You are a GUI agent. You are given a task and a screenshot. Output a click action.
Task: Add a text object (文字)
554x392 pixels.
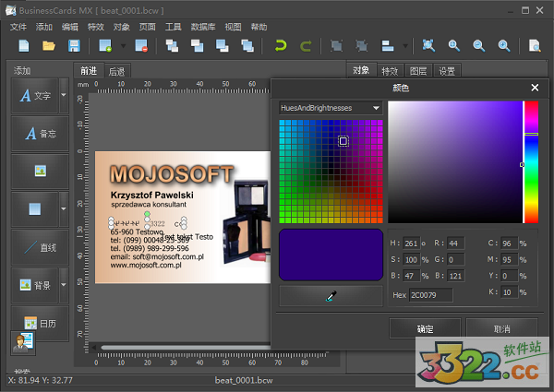point(35,96)
